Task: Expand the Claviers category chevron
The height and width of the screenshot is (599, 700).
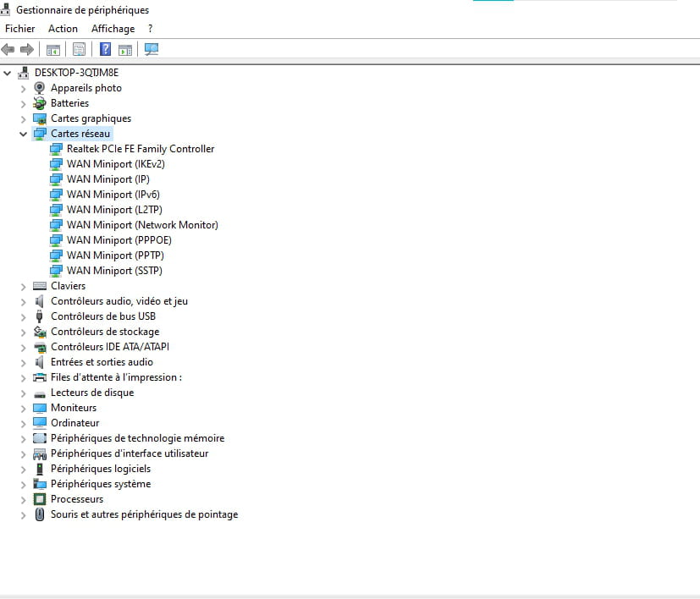Action: [x=23, y=287]
